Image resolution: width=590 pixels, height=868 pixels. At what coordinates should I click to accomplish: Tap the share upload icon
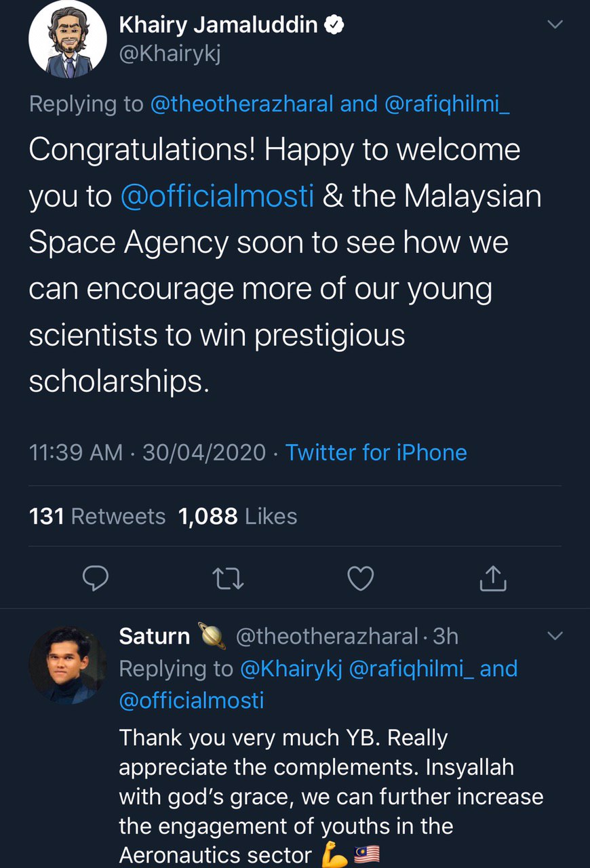click(492, 578)
